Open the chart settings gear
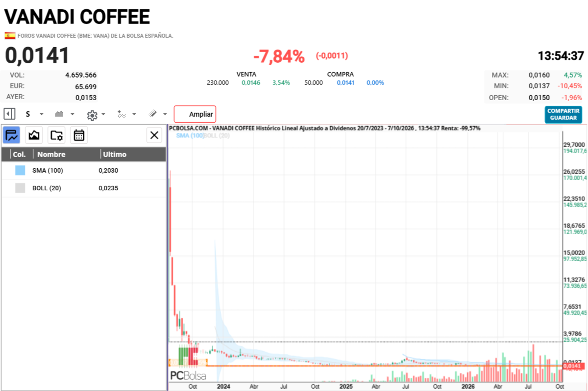Image resolution: width=588 pixels, height=391 pixels. point(92,115)
